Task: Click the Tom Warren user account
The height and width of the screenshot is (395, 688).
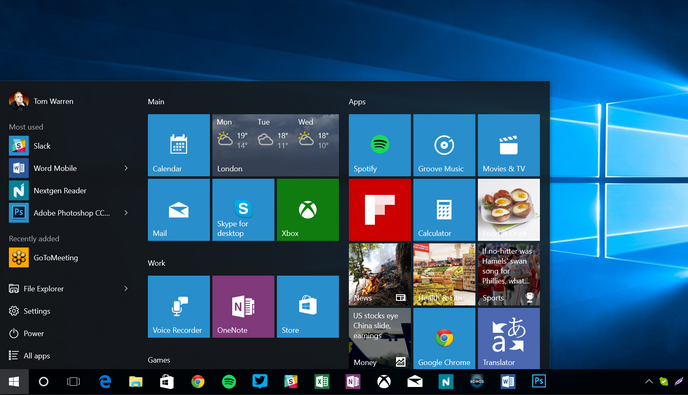Action: 42,101
